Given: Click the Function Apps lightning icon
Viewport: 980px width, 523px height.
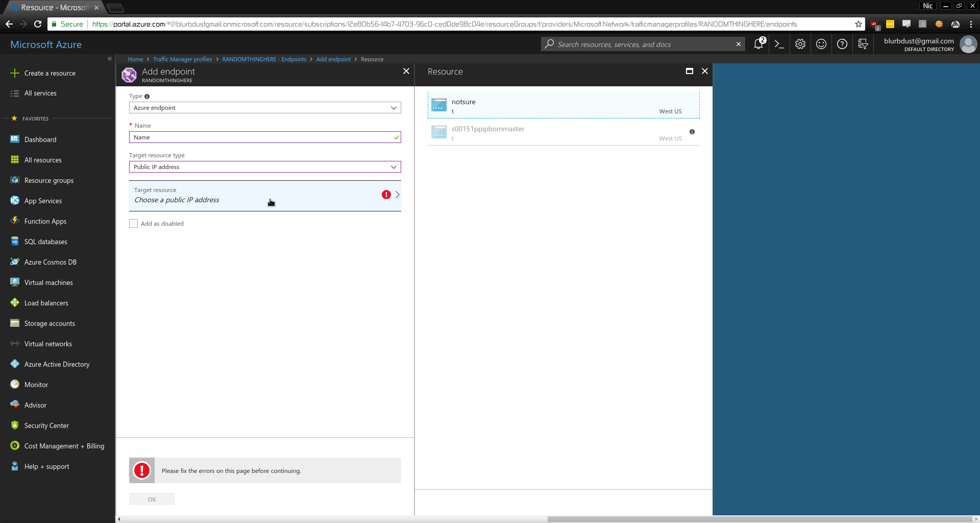Looking at the screenshot, I should [15, 221].
